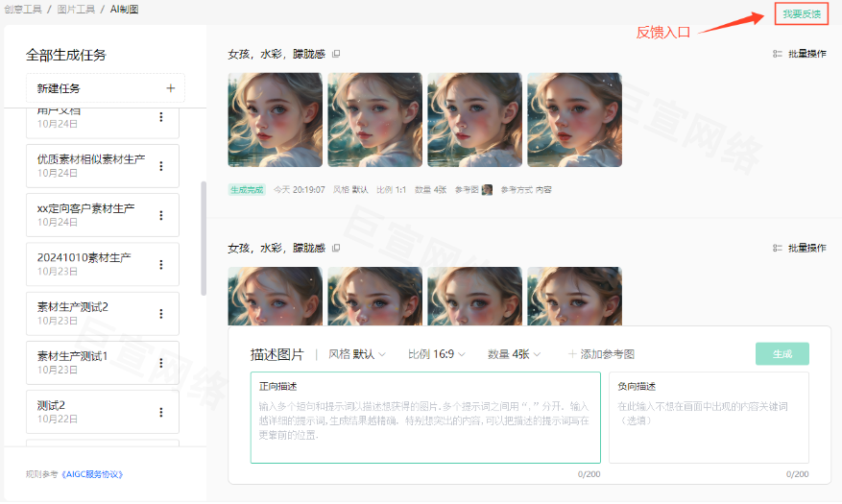
Task: Open more options for 素材生产测试2 task
Action: coord(161,314)
